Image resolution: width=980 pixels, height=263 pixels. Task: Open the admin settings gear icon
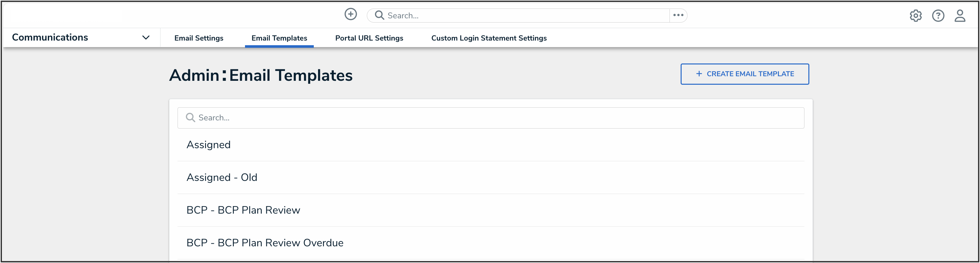(915, 16)
